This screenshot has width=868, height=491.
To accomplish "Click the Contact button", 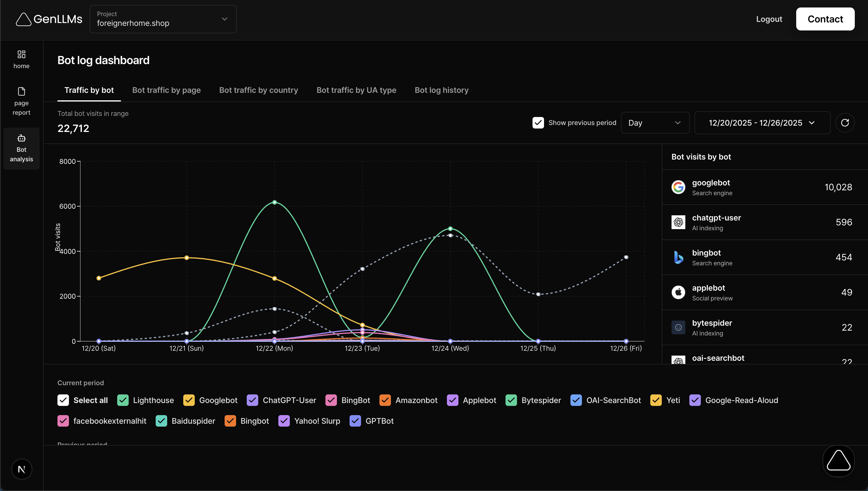I will tap(825, 19).
